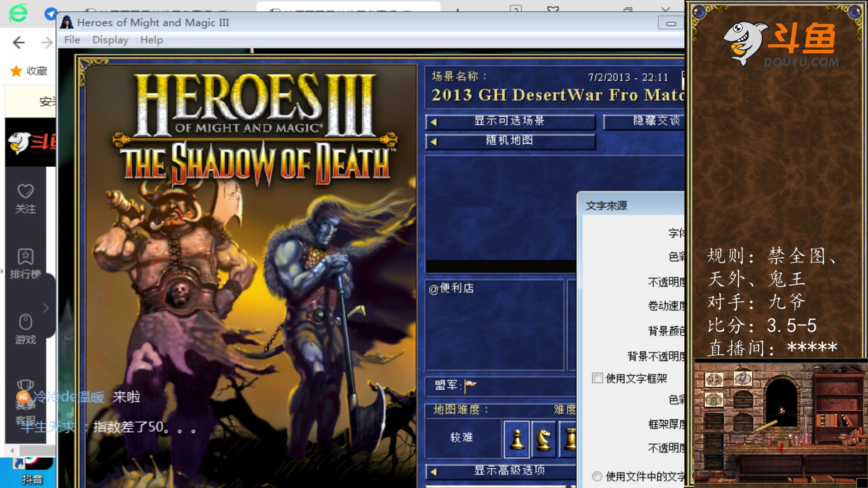868x488 pixels.
Task: Click browser horizontal scrollbar left arrow
Action: pos(12,450)
